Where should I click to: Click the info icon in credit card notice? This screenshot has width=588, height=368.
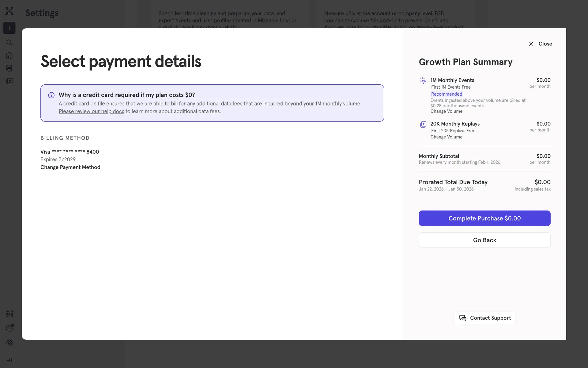click(51, 95)
